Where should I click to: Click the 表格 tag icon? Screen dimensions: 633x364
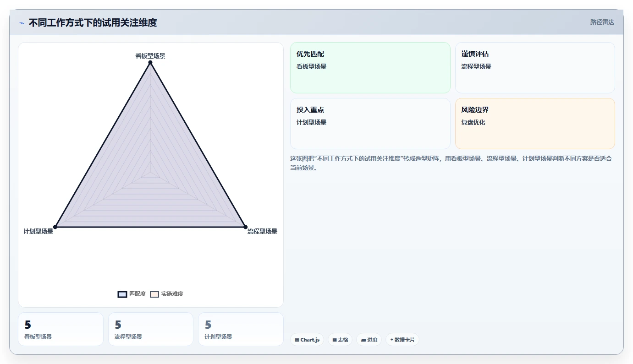335,340
